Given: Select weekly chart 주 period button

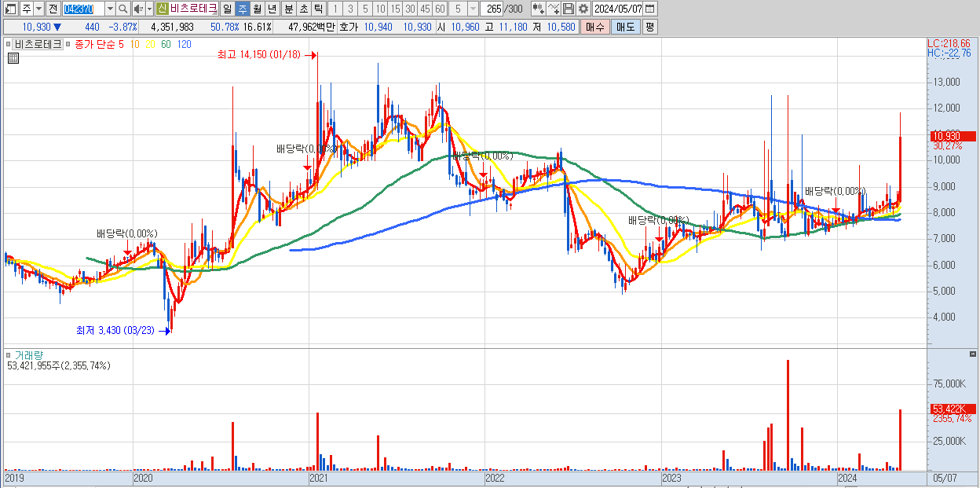Looking at the screenshot, I should (242, 9).
